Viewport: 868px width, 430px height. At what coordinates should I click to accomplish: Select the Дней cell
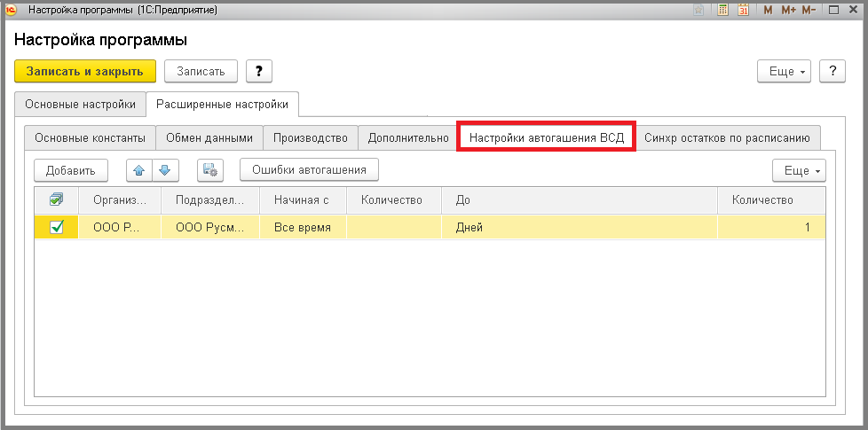pyautogui.click(x=580, y=227)
